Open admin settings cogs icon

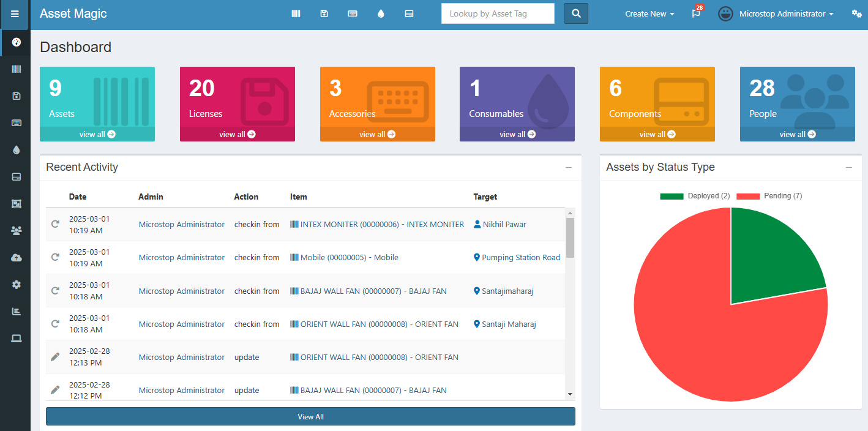click(857, 13)
